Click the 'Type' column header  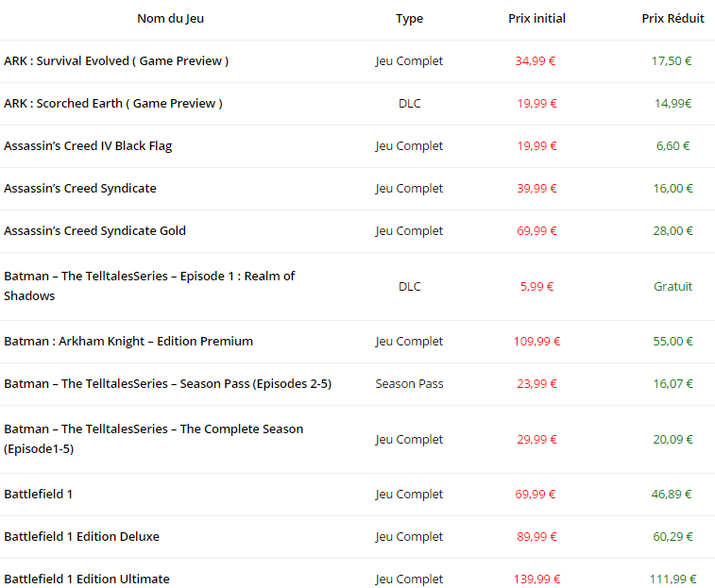point(409,19)
